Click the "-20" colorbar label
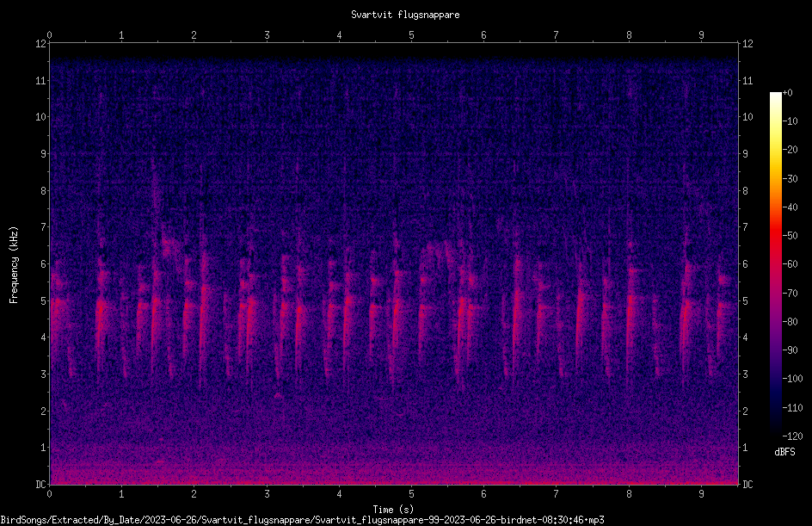This screenshot has width=812, height=526. [x=790, y=150]
